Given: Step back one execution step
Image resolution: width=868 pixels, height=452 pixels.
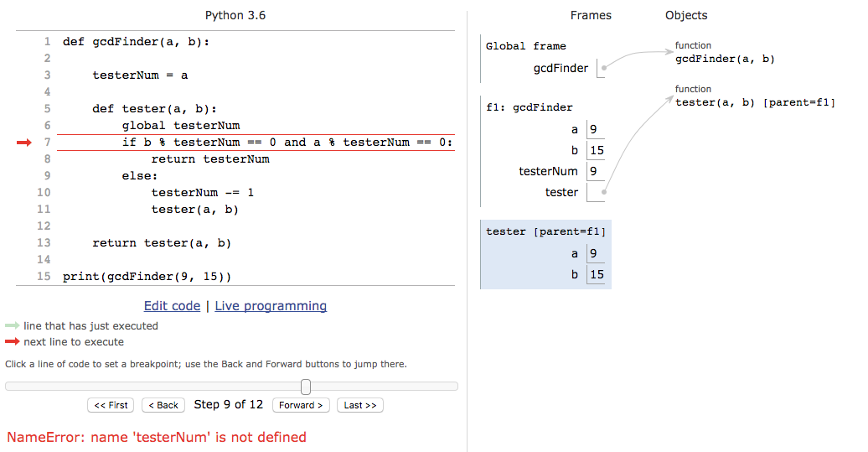Looking at the screenshot, I should 163,405.
